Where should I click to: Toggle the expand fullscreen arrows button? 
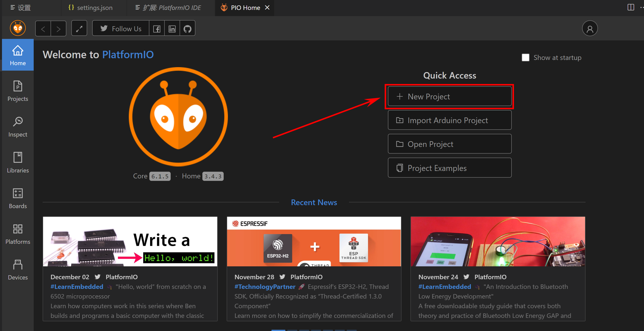tap(79, 29)
